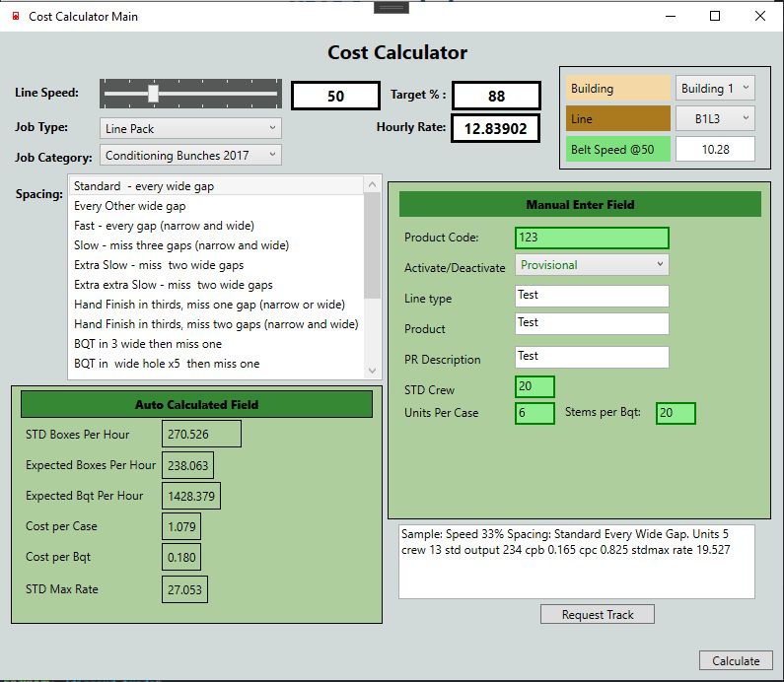Maximize the Cost Calculator window
Screen dimensions: 784x682
pyautogui.click(x=715, y=16)
